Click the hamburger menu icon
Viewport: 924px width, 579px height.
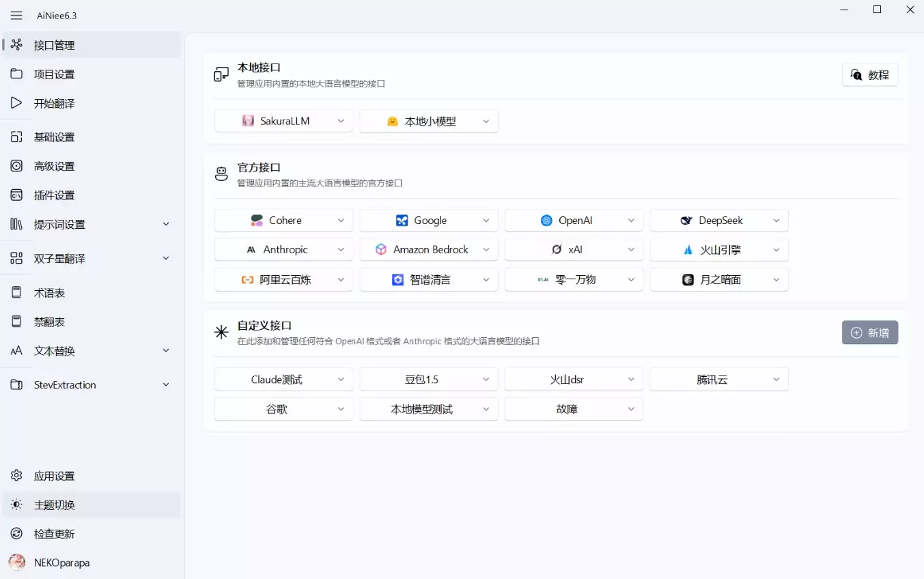tap(16, 16)
